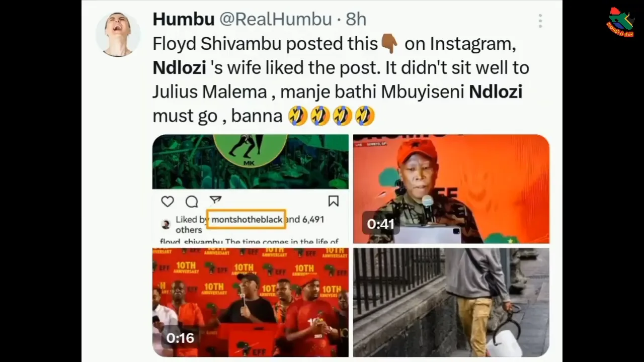Play the EFF 10th Anniversary video

click(x=250, y=302)
